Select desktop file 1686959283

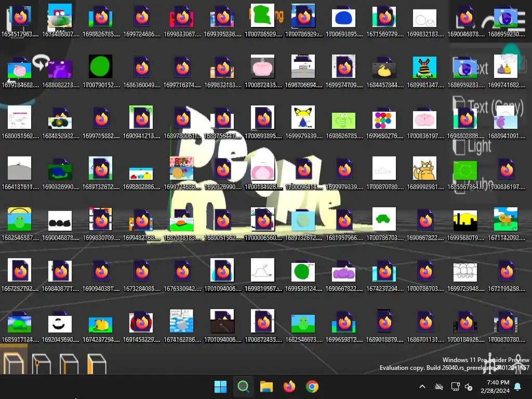pos(466,71)
